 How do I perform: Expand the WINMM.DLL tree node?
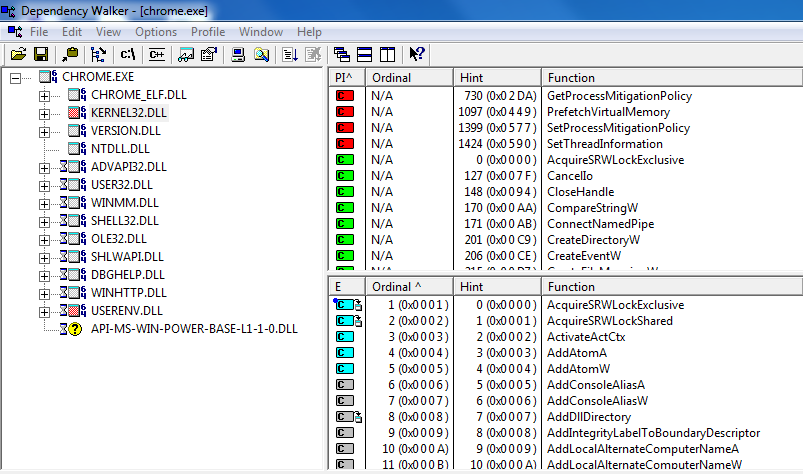(45, 204)
